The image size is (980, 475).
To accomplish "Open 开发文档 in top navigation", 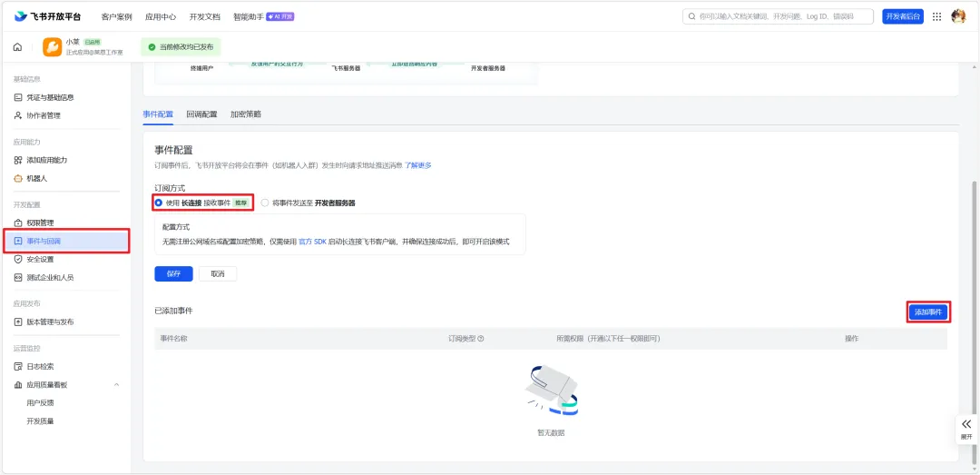I will point(204,17).
